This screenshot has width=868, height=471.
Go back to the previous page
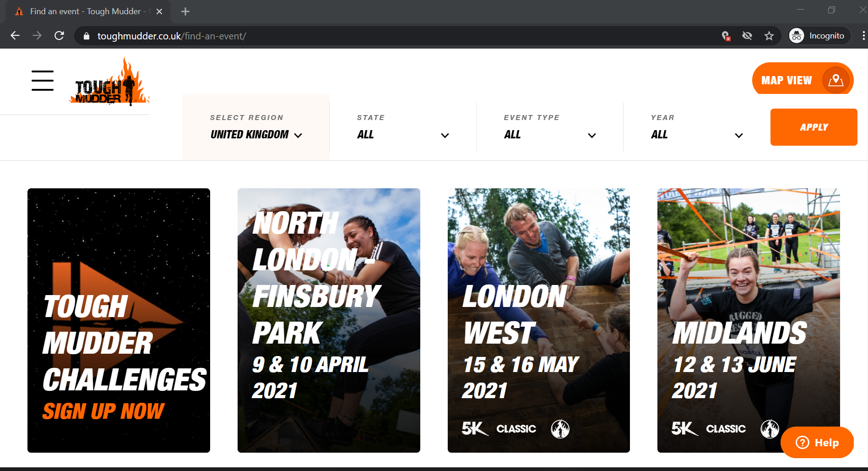click(15, 36)
